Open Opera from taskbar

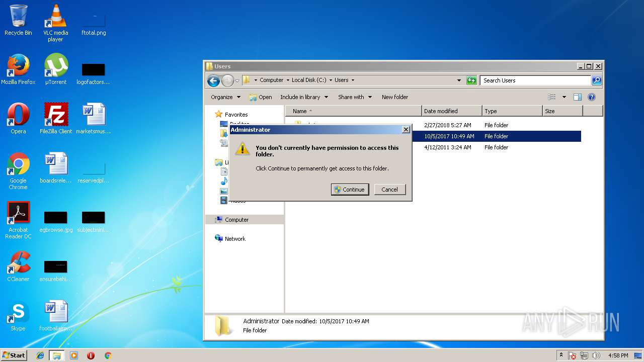point(91,355)
